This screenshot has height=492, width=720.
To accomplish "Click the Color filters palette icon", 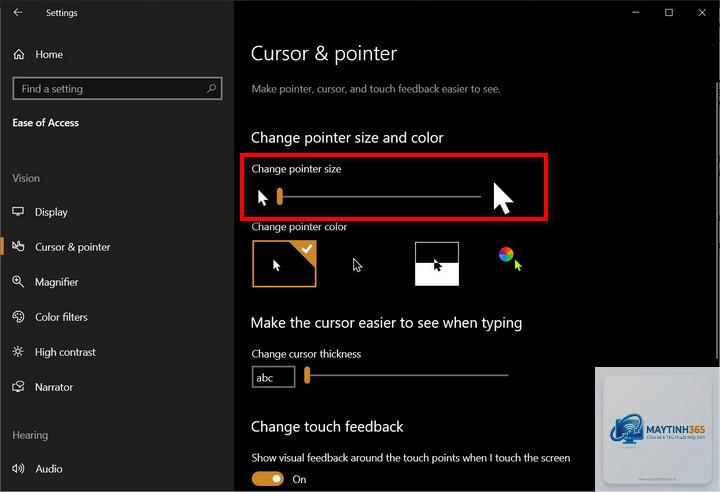I will pyautogui.click(x=18, y=317).
